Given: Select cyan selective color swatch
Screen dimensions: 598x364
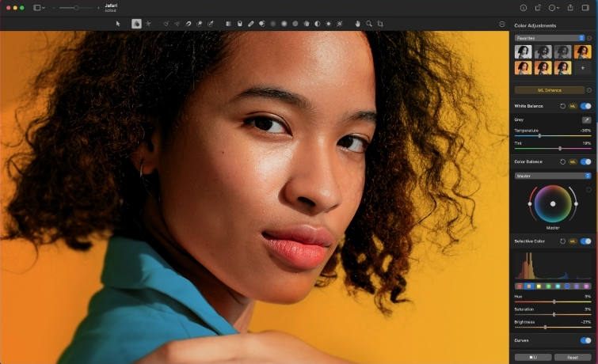Looking at the screenshot, I should 558,286.
